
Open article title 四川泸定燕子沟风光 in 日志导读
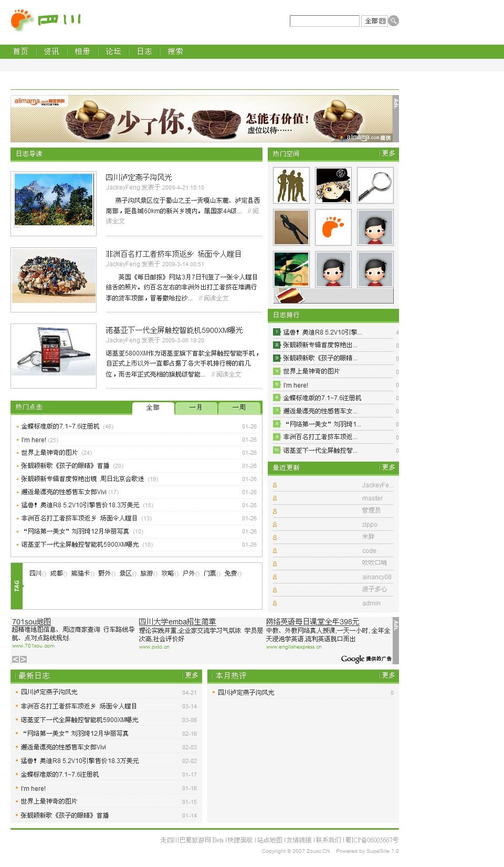[x=139, y=177]
